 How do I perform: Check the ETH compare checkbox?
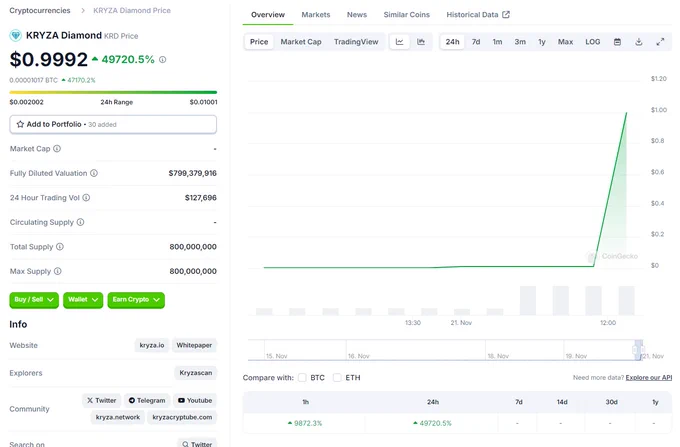click(337, 378)
